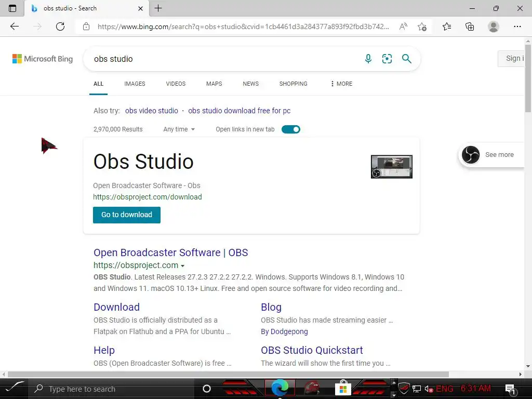
Task: Open Collections in Edge toolbar
Action: click(470, 26)
